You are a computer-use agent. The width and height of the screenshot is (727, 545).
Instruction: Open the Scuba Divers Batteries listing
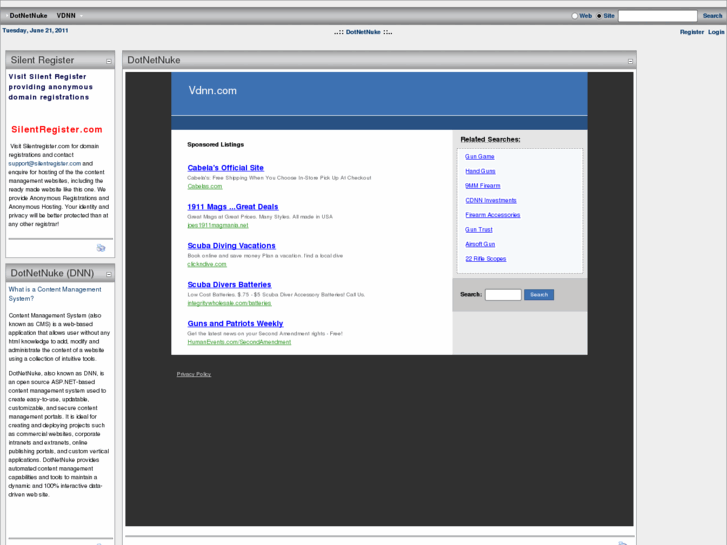[x=229, y=285]
